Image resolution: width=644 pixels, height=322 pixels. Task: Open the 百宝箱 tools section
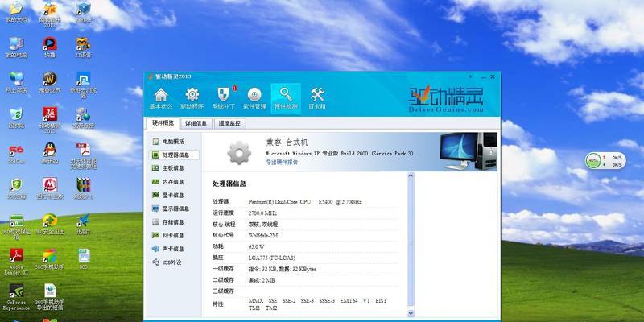point(317,99)
